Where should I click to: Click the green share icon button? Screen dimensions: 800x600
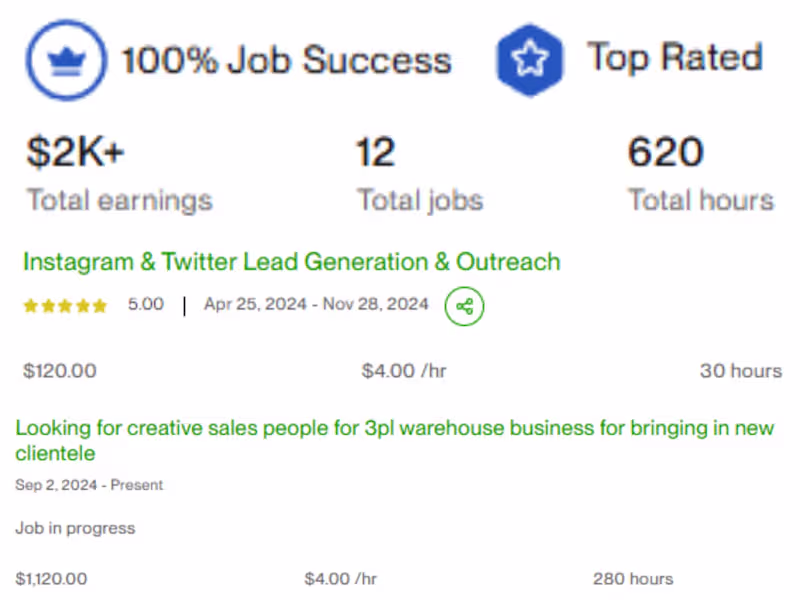464,306
